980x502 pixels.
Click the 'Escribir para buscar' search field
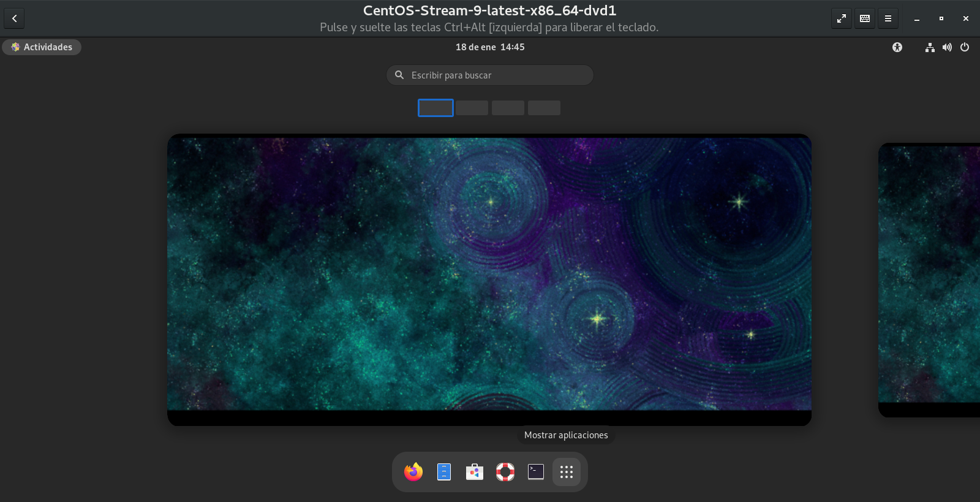coord(490,75)
